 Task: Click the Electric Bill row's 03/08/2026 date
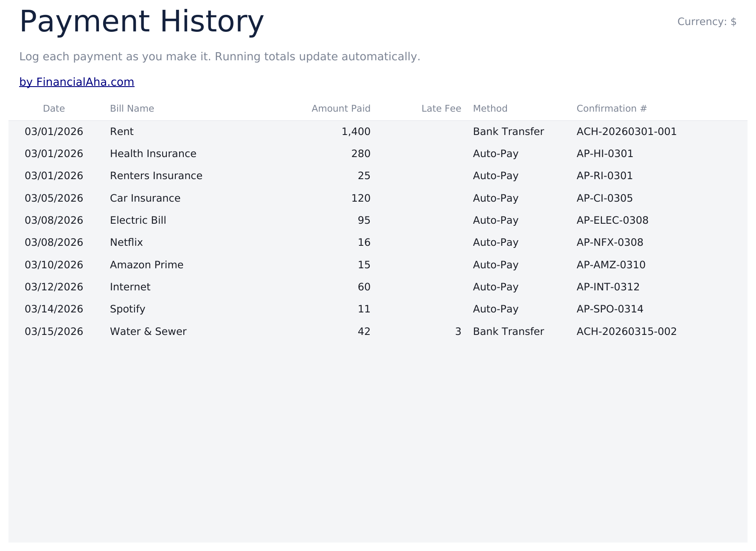click(54, 220)
